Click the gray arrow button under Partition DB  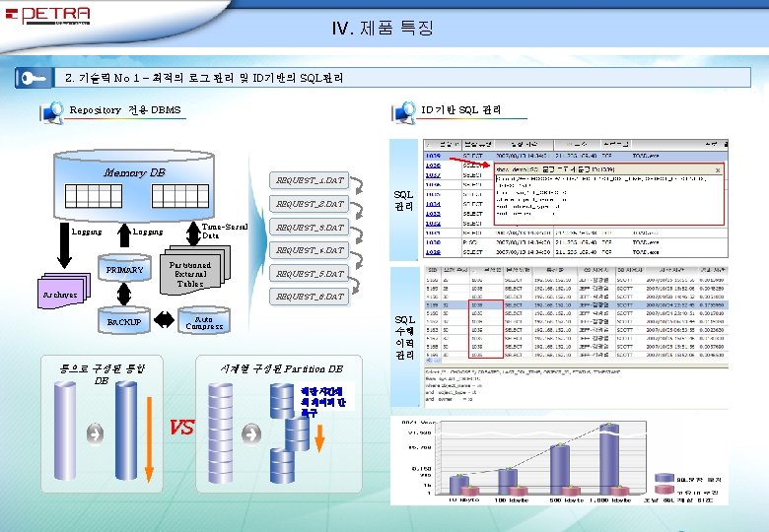click(x=251, y=434)
